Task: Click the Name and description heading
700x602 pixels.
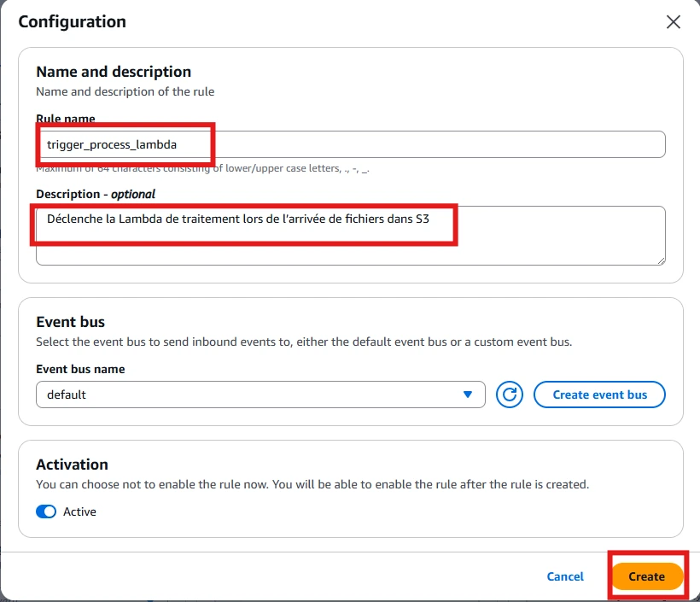Action: click(114, 72)
